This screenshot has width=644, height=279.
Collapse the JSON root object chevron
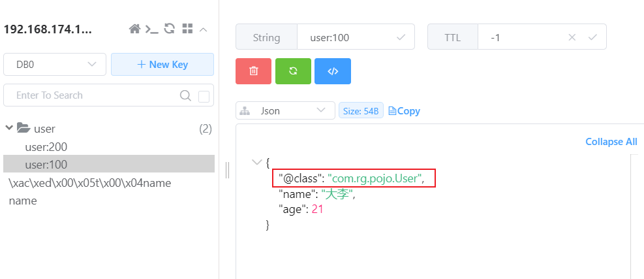point(255,161)
